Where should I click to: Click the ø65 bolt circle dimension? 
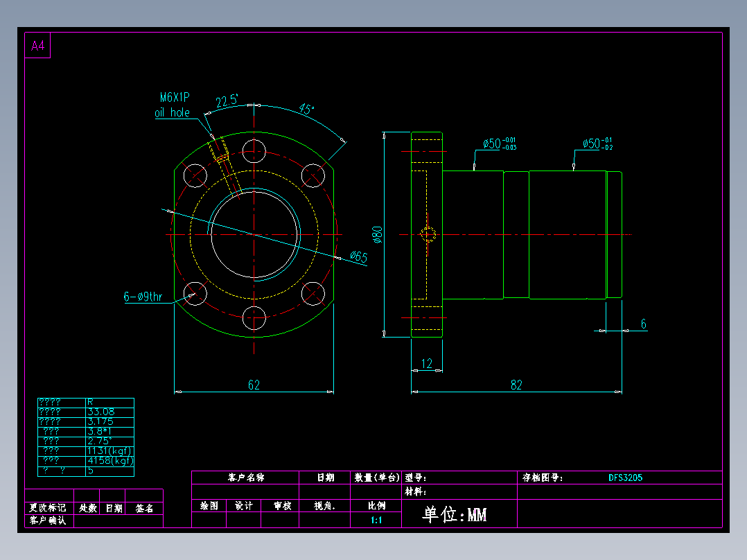point(359,257)
